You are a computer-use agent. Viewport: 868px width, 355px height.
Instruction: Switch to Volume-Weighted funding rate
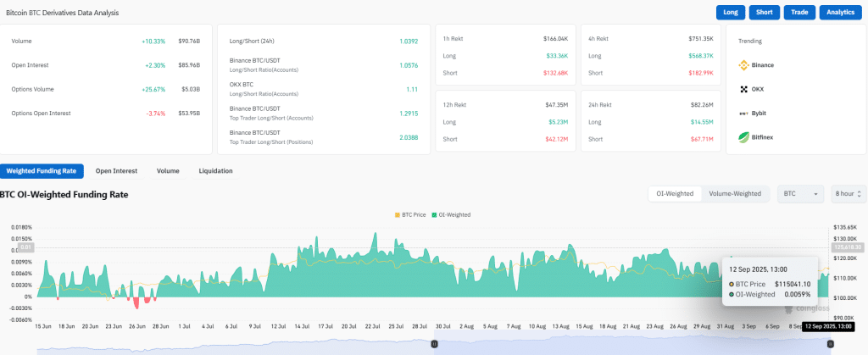(x=735, y=194)
